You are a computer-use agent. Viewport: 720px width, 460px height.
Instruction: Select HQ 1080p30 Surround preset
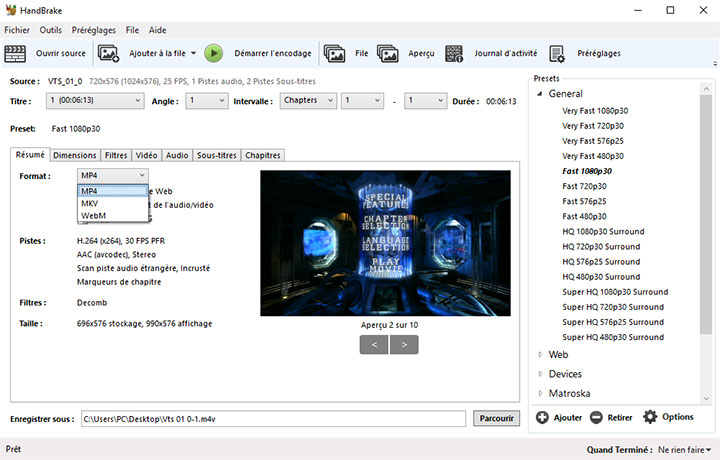click(x=603, y=232)
